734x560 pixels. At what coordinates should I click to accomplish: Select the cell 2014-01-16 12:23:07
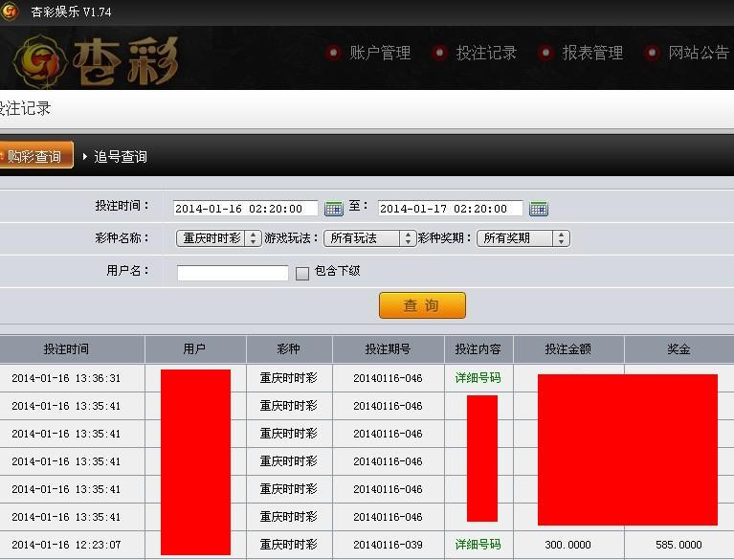tap(66, 545)
